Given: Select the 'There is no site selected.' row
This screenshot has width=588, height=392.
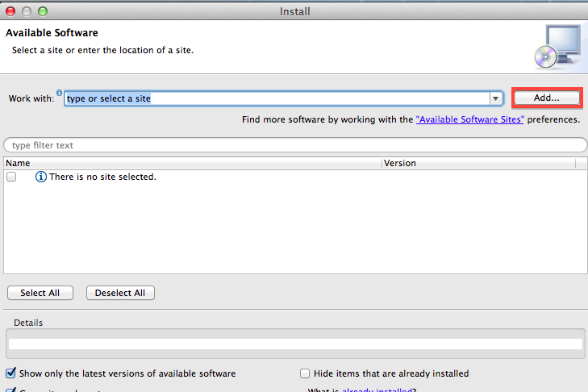Looking at the screenshot, I should pos(295,177).
